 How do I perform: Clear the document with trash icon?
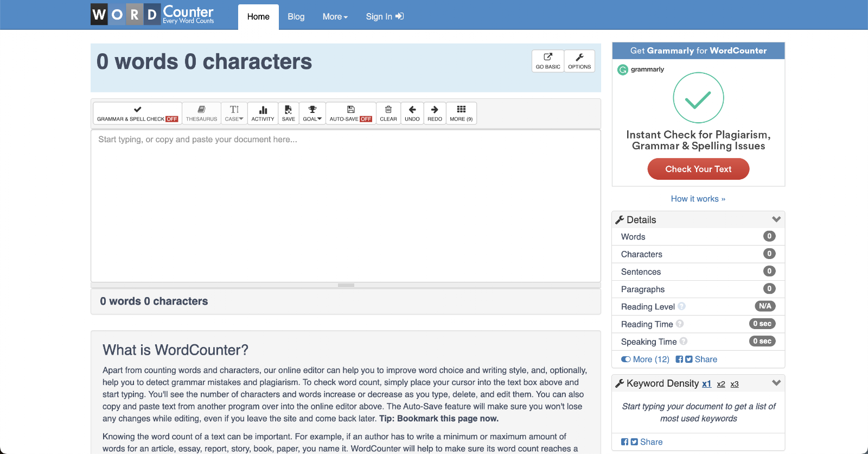[388, 113]
